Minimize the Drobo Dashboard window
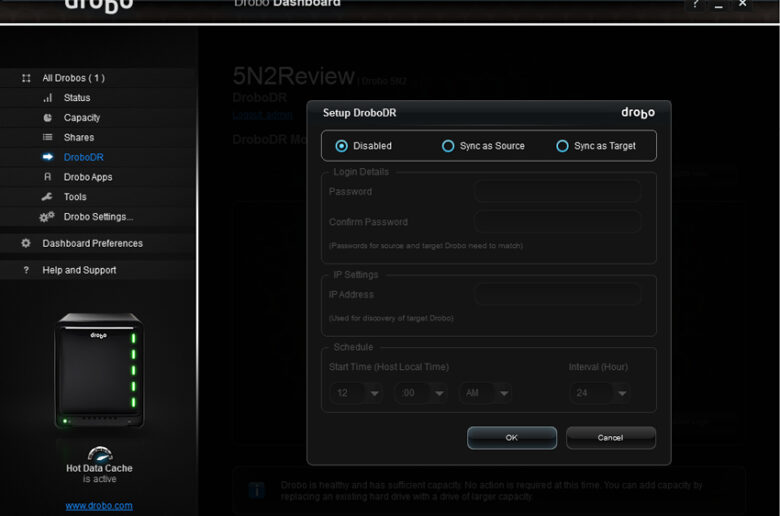Image resolution: width=780 pixels, height=516 pixels. point(718,5)
